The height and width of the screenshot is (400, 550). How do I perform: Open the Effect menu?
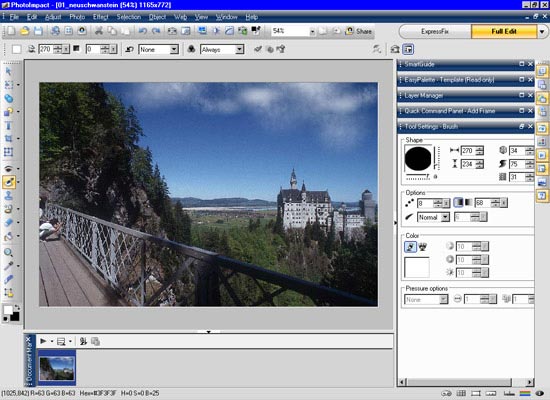pos(101,17)
